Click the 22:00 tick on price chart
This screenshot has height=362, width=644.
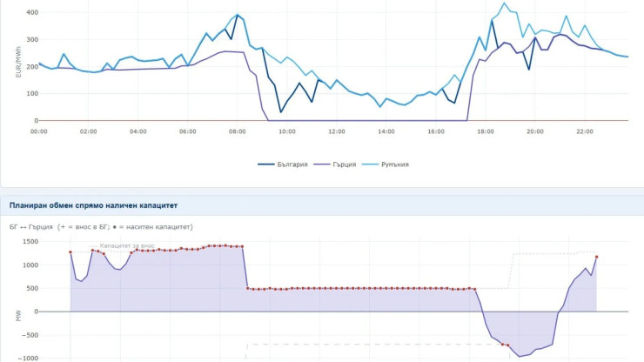click(x=585, y=131)
